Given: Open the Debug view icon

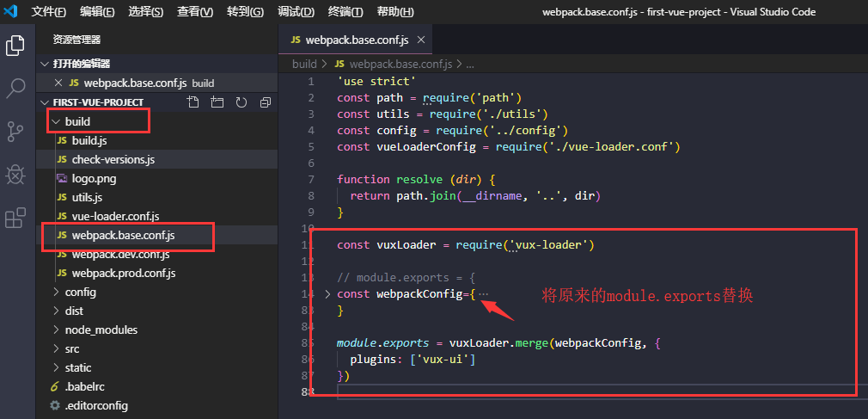Looking at the screenshot, I should pos(15,175).
